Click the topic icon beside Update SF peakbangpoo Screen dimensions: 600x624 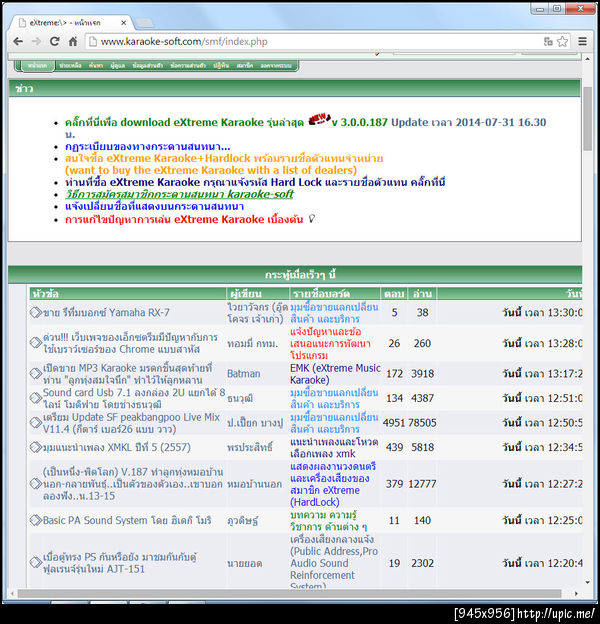coord(35,423)
